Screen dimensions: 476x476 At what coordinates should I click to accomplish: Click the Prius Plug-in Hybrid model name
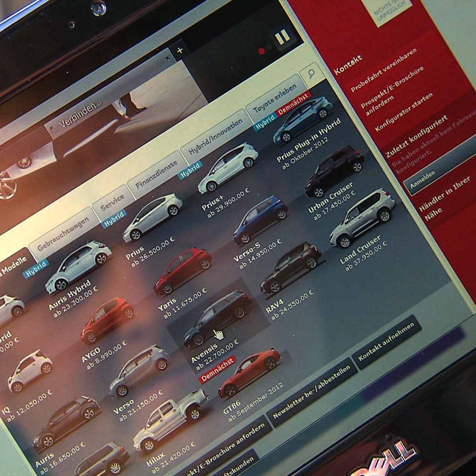coord(309,140)
